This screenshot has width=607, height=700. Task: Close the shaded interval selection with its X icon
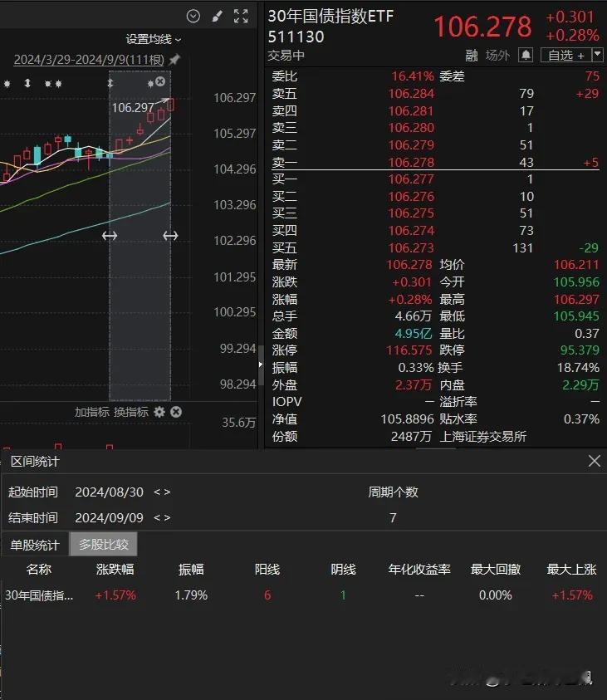(x=160, y=81)
